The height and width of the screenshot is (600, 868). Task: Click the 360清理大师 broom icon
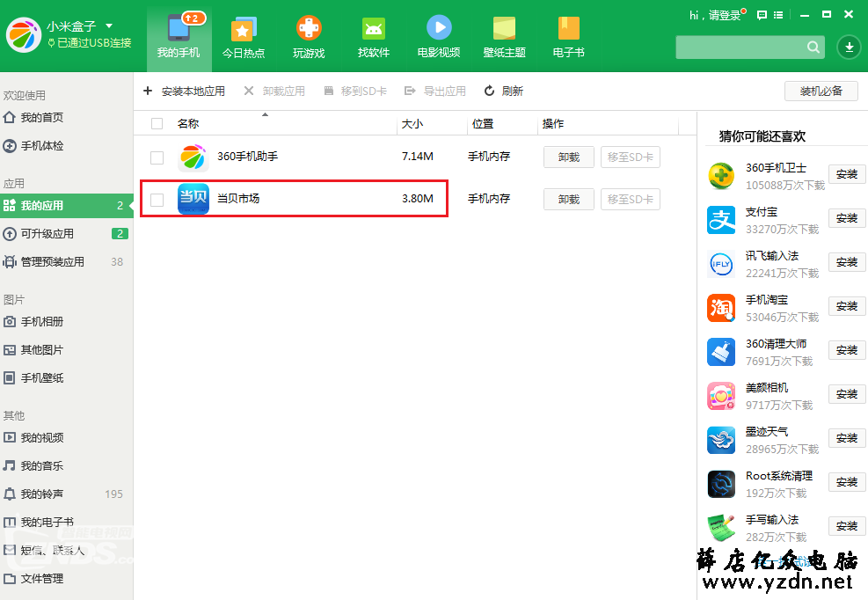coord(721,352)
